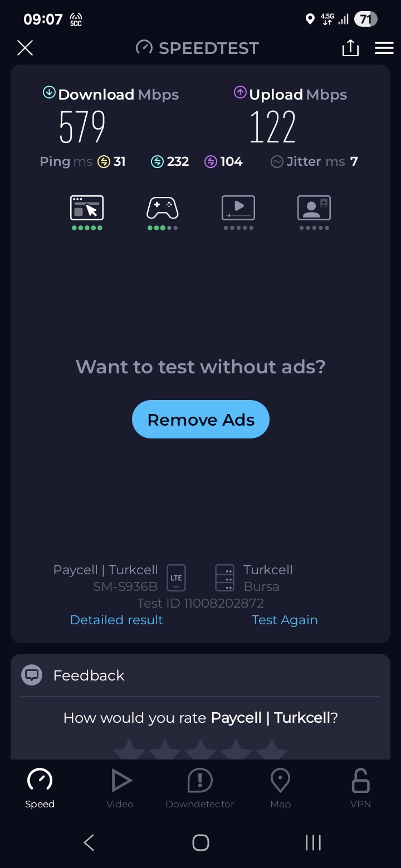Screen dimensions: 401x868
Task: Open the Map tab
Action: click(x=280, y=788)
